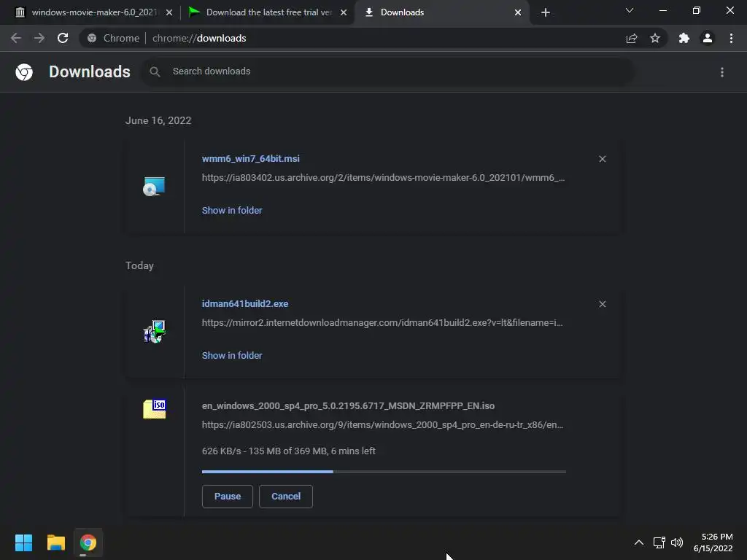
Task: Click the ISO file icon
Action: (155, 409)
